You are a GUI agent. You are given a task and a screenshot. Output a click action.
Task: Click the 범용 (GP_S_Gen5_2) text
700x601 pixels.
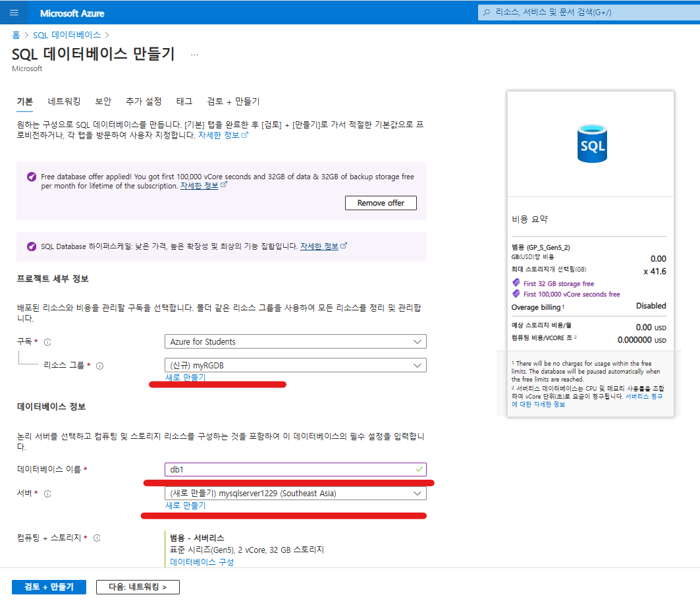[541, 247]
